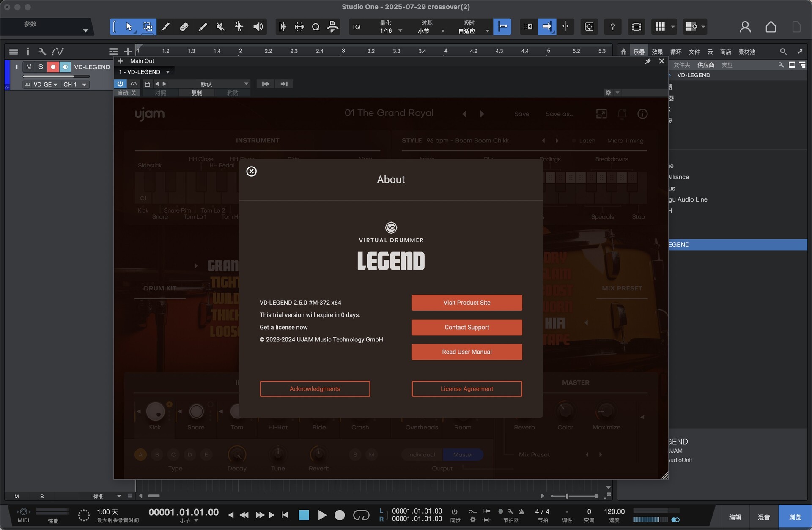Mute the VD-LEGEND track
This screenshot has height=530, width=812.
(29, 67)
